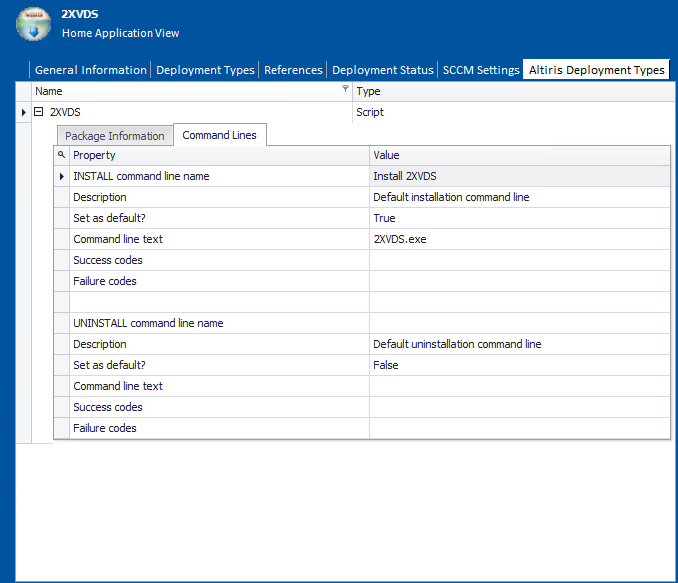This screenshot has height=583, width=678.
Task: Select the Package Information sub-tab
Action: click(x=115, y=136)
